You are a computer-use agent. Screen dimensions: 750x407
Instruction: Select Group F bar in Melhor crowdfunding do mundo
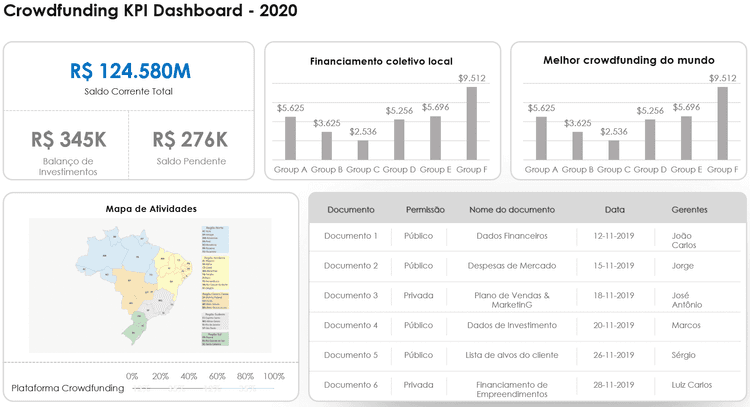(x=723, y=123)
